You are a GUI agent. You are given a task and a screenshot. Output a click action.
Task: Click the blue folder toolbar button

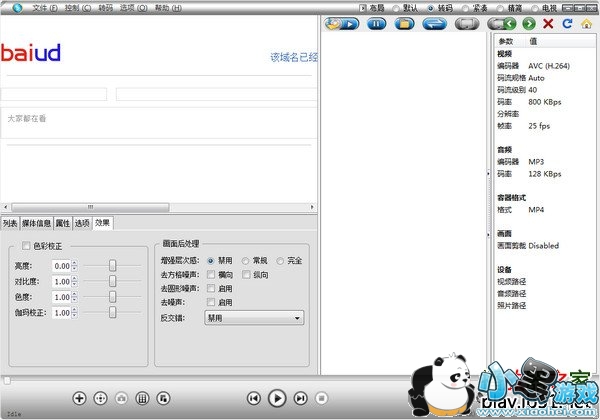pyautogui.click(x=404, y=24)
